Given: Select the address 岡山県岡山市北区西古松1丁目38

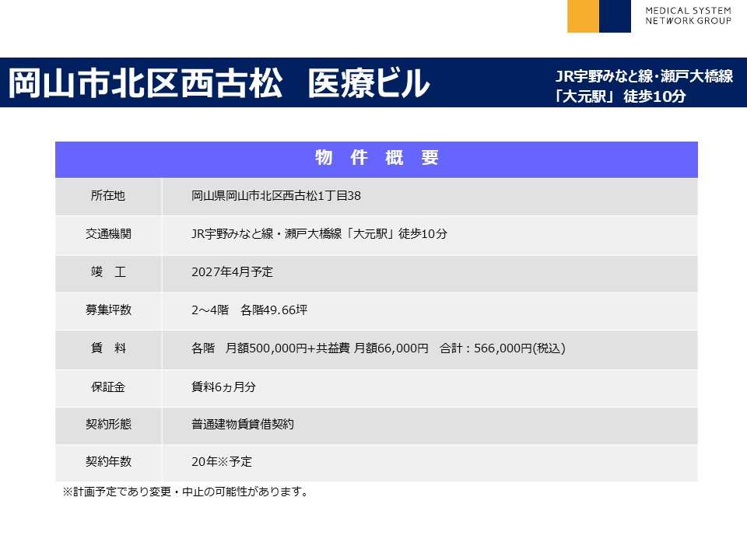Looking at the screenshot, I should 275,196.
